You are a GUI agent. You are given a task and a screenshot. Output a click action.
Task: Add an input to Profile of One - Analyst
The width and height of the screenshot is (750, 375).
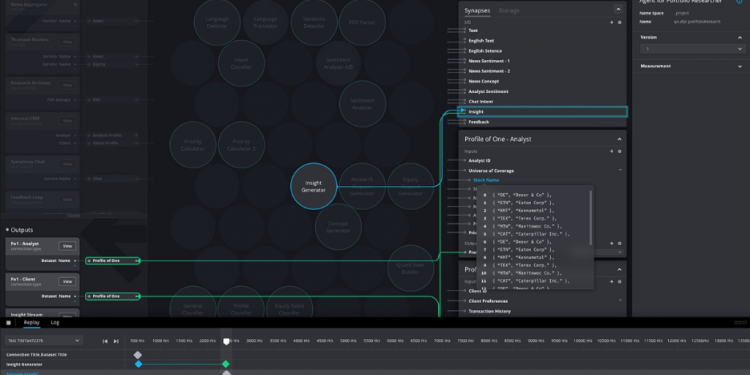tap(611, 151)
